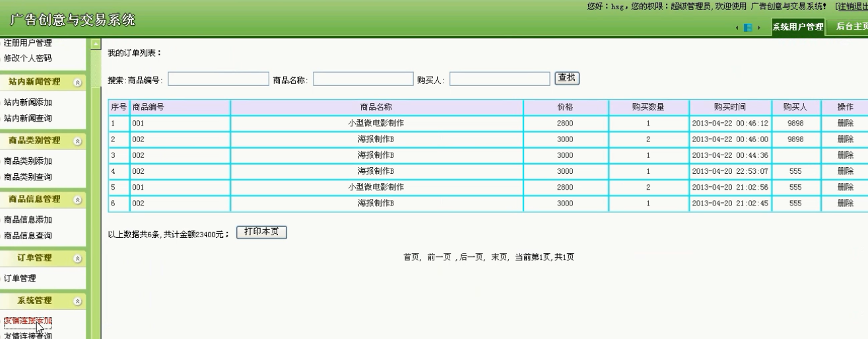Open 友情连接添加 in sidebar
The width and height of the screenshot is (868, 339).
click(28, 320)
